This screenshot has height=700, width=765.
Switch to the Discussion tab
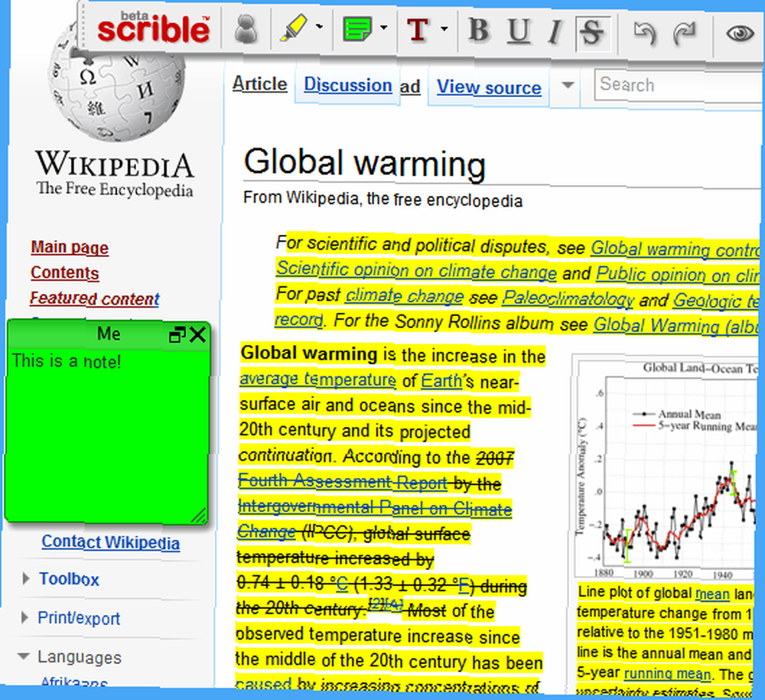click(348, 85)
